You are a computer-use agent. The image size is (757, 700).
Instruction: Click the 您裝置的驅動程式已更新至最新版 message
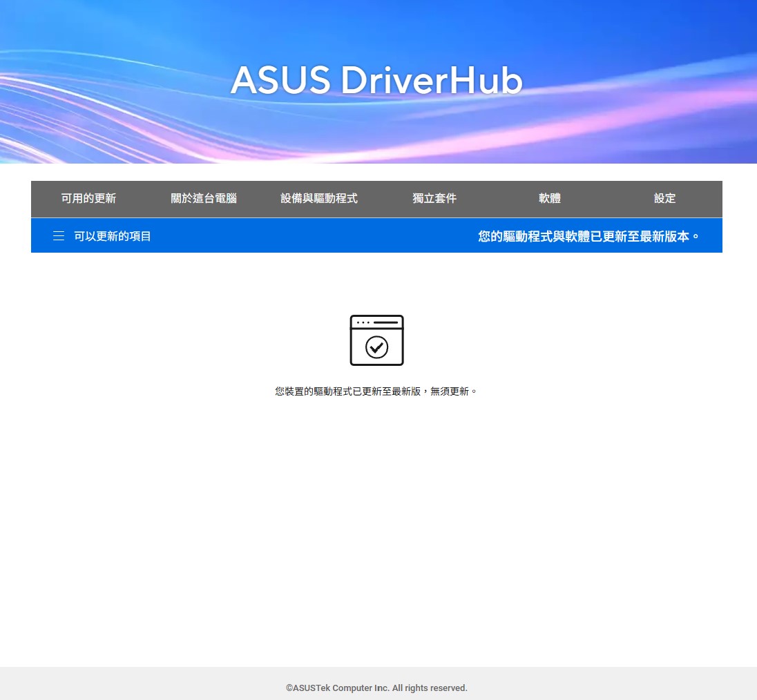(376, 391)
